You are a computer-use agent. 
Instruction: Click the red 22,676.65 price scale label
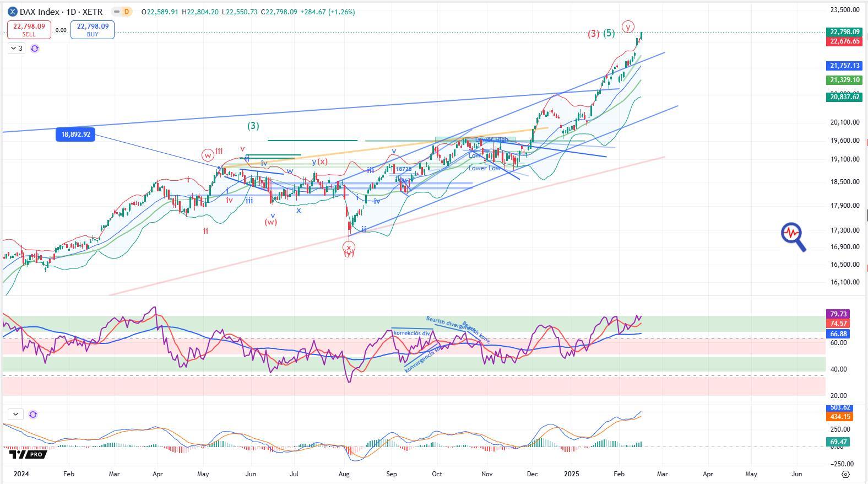[845, 41]
